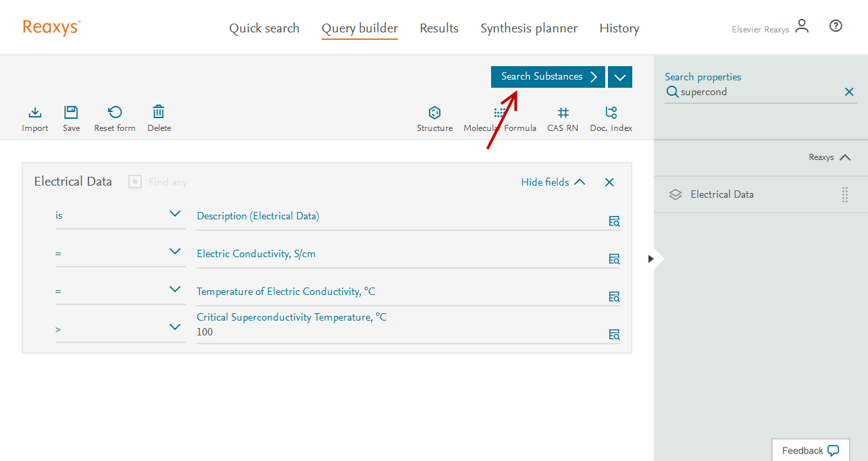Switch to the Quick search tab
The height and width of the screenshot is (461, 868).
click(x=264, y=28)
